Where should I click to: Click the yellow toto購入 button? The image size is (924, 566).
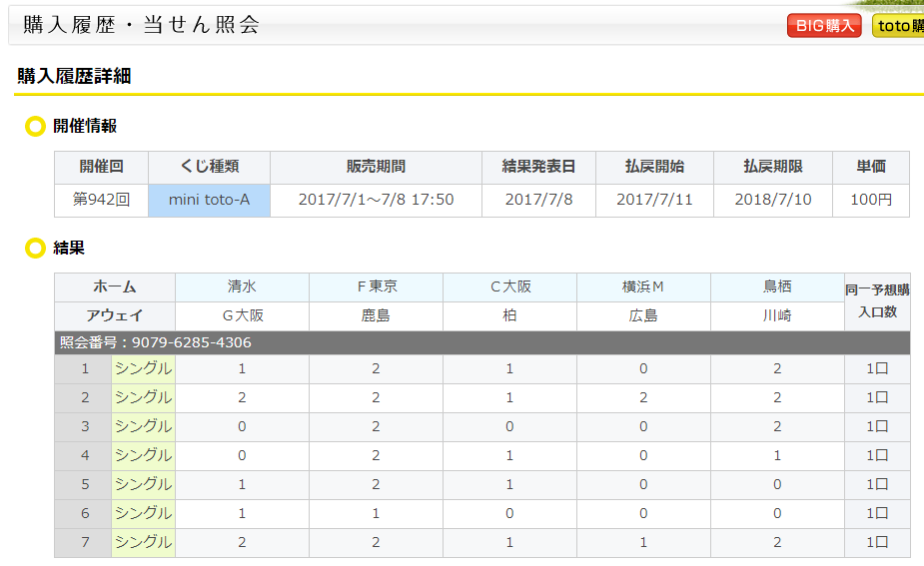click(898, 25)
